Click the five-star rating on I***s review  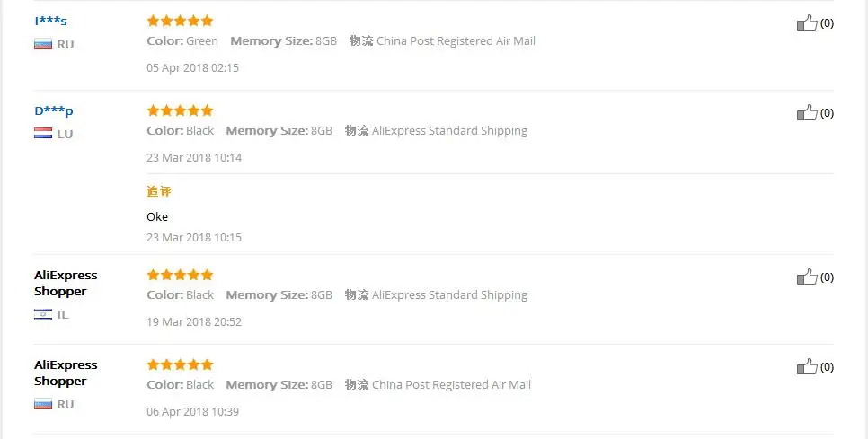(180, 21)
